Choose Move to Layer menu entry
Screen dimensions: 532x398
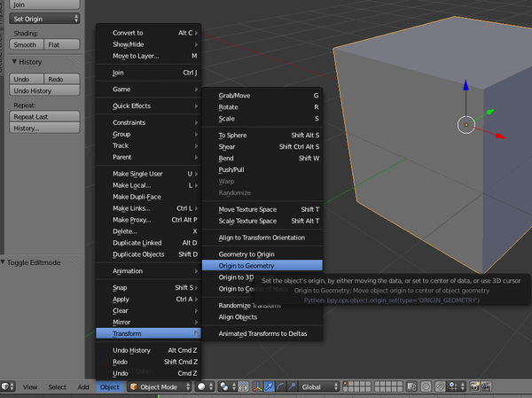(x=149, y=56)
